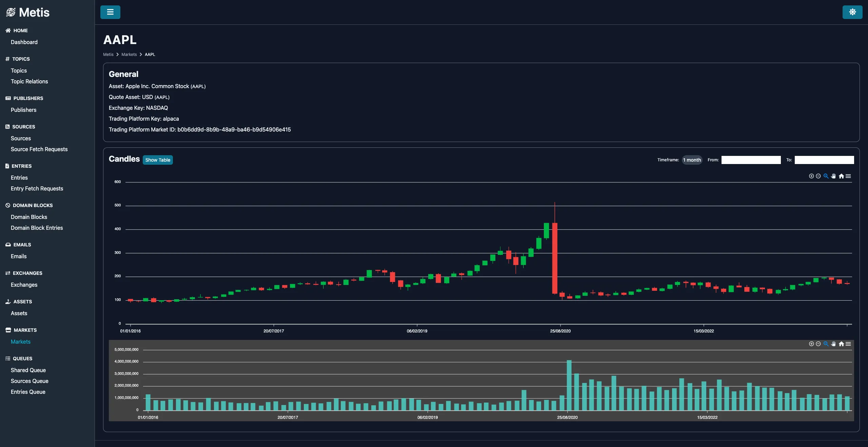
Task: Click the zoom-in icon on the candles chart
Action: [811, 176]
